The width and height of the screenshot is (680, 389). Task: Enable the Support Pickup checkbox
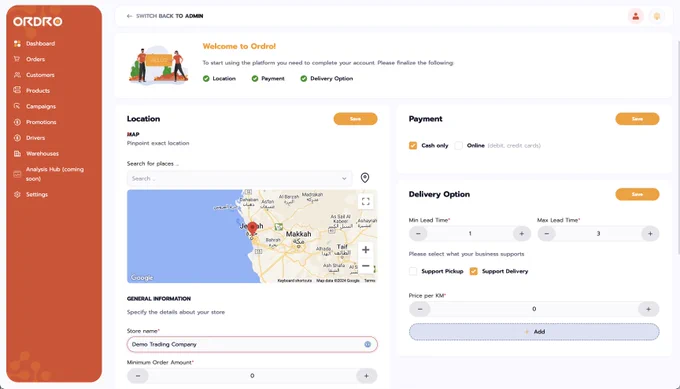click(413, 271)
